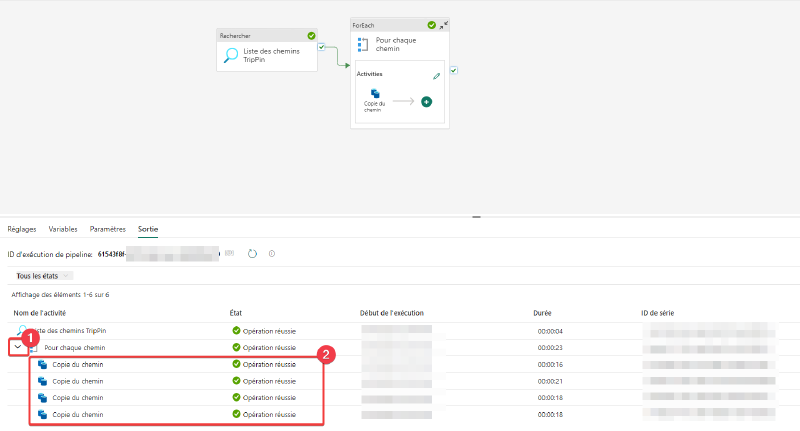Toggle the output checkbox beside the ForEach activity
Screen dimensions: 800x431
tap(454, 70)
